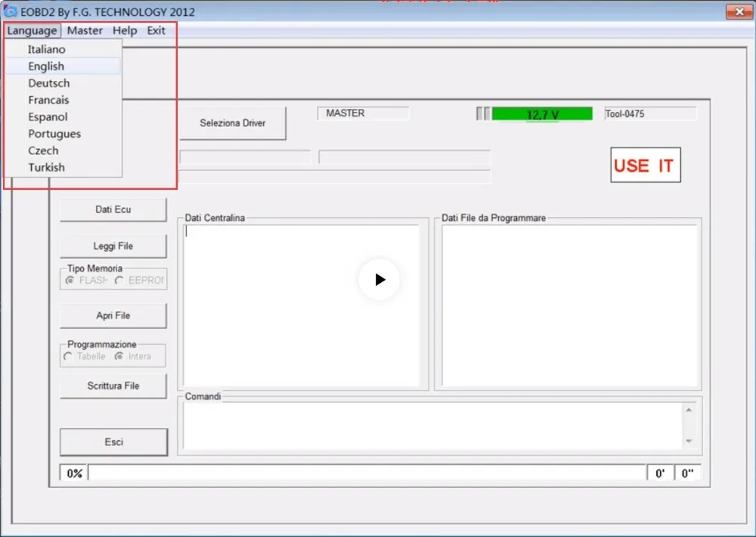Click the Exit menu item
The image size is (756, 537).
coord(156,30)
